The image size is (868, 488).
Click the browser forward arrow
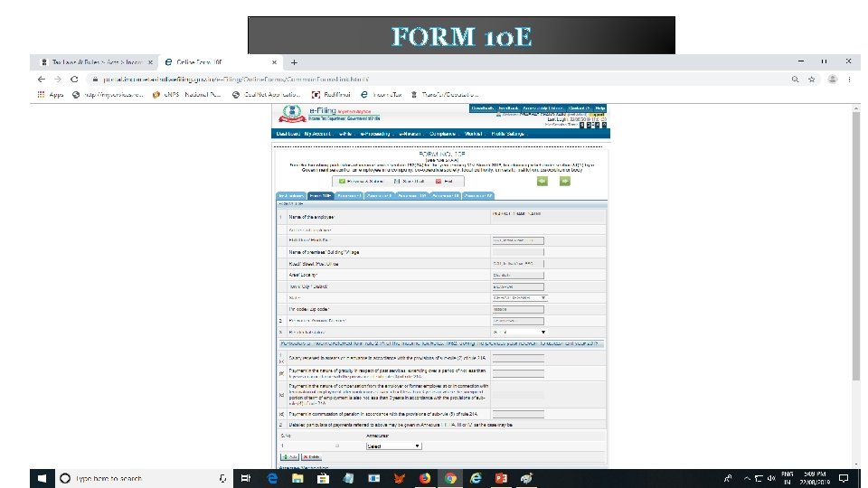click(x=58, y=80)
